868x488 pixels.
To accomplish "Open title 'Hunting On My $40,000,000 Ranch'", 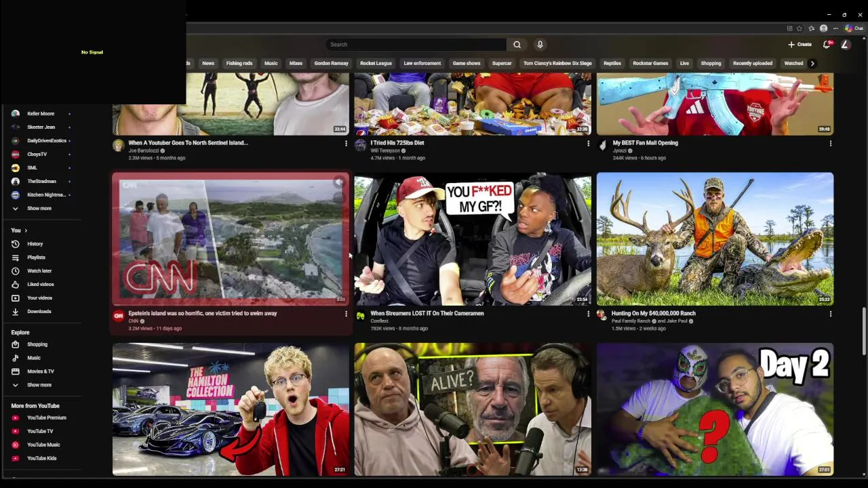I will 654,313.
